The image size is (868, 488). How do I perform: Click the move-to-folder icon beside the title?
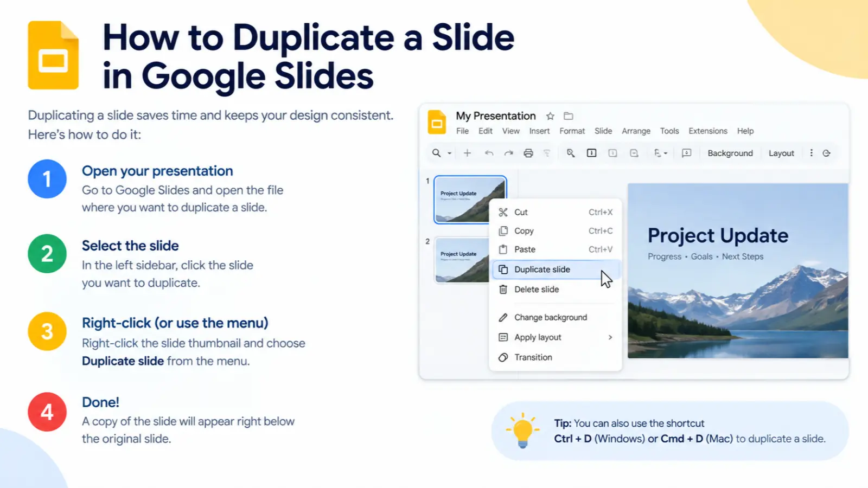coord(569,116)
